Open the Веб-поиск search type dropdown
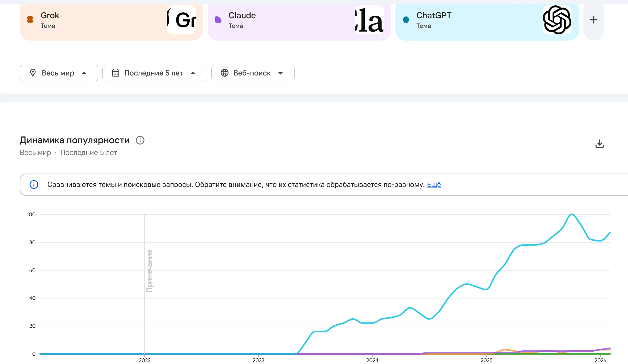The height and width of the screenshot is (364, 628). pyautogui.click(x=253, y=73)
